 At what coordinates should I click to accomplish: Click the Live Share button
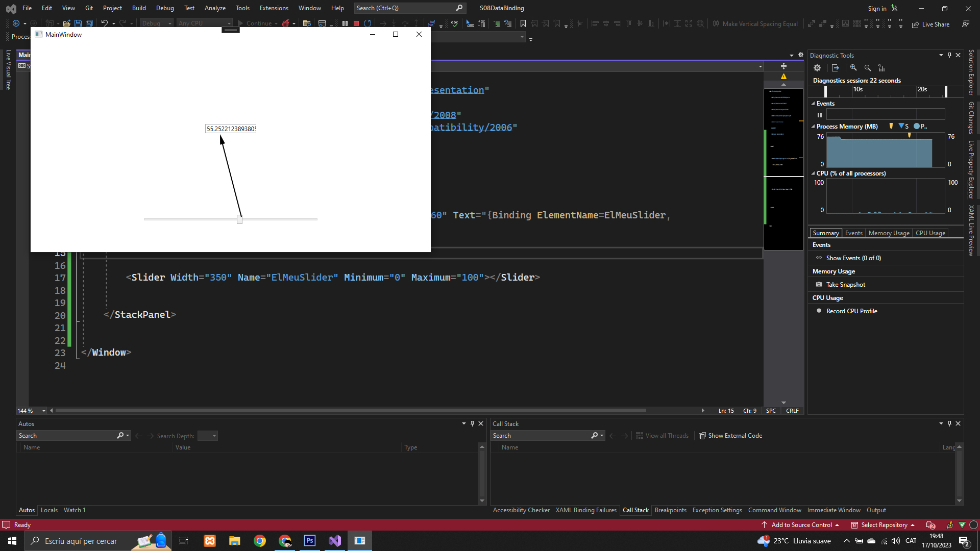click(931, 24)
